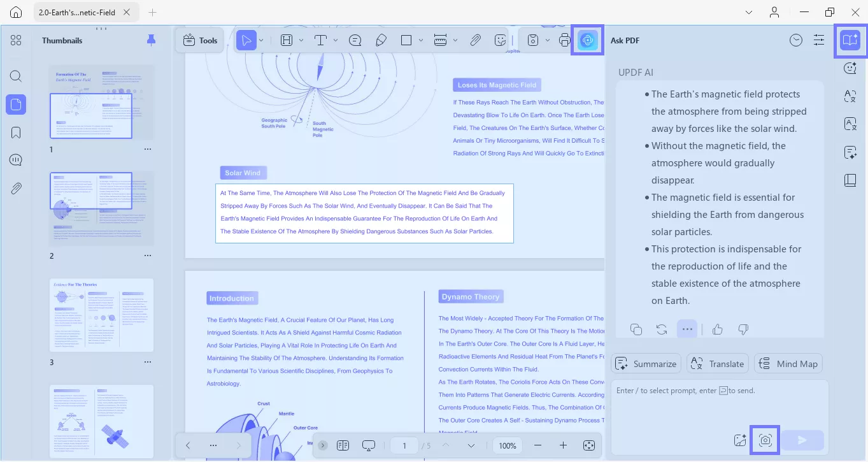868x462 pixels.
Task: Open the sticker tool in toolbar
Action: point(501,40)
